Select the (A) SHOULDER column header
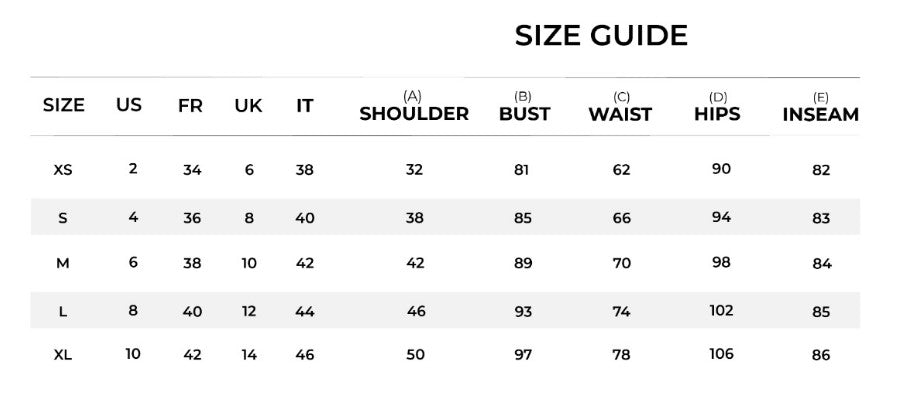 pos(414,107)
